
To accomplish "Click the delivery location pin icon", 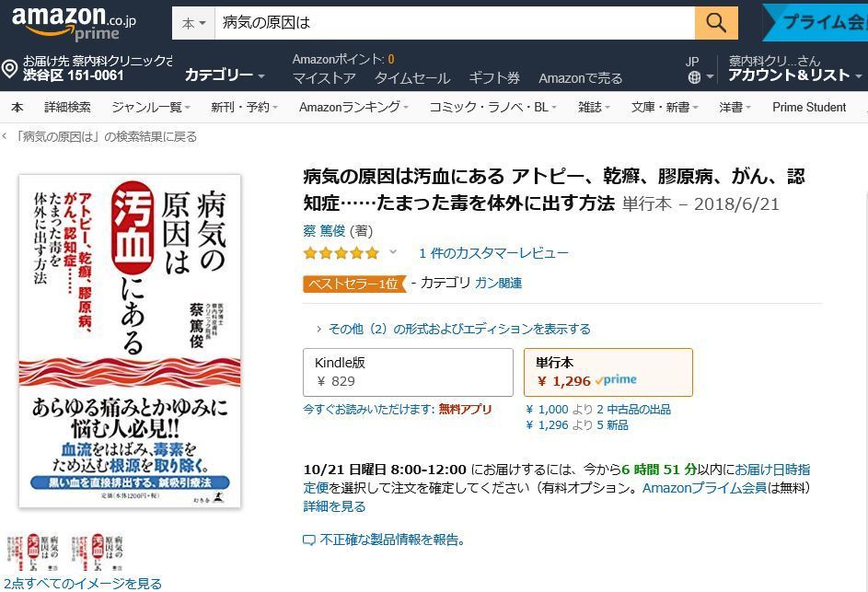I will pos(9,69).
